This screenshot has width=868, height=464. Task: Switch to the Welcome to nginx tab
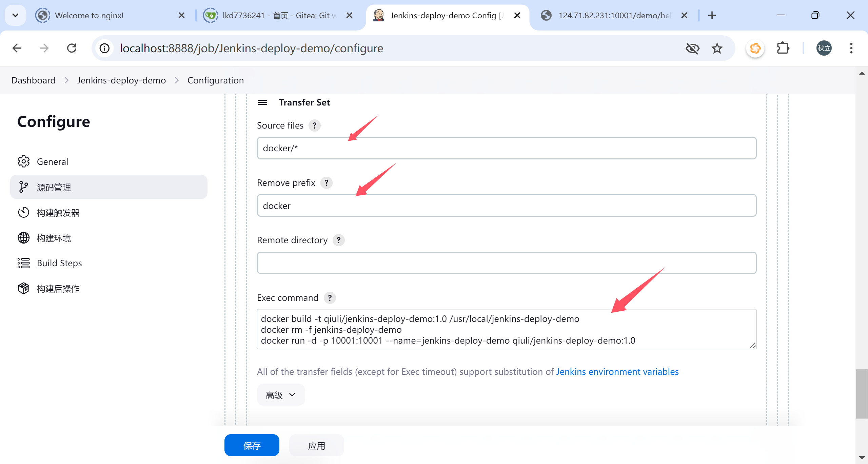pyautogui.click(x=90, y=16)
